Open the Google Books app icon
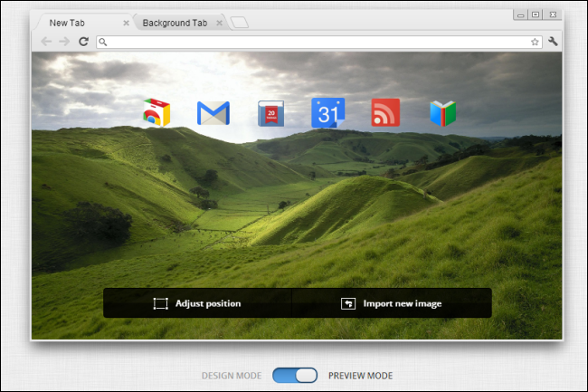Viewport: 588px width, 392px height. tap(443, 113)
